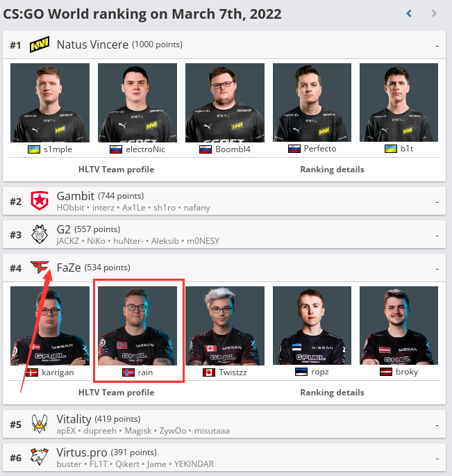Click the Vitality bee logo

(40, 423)
